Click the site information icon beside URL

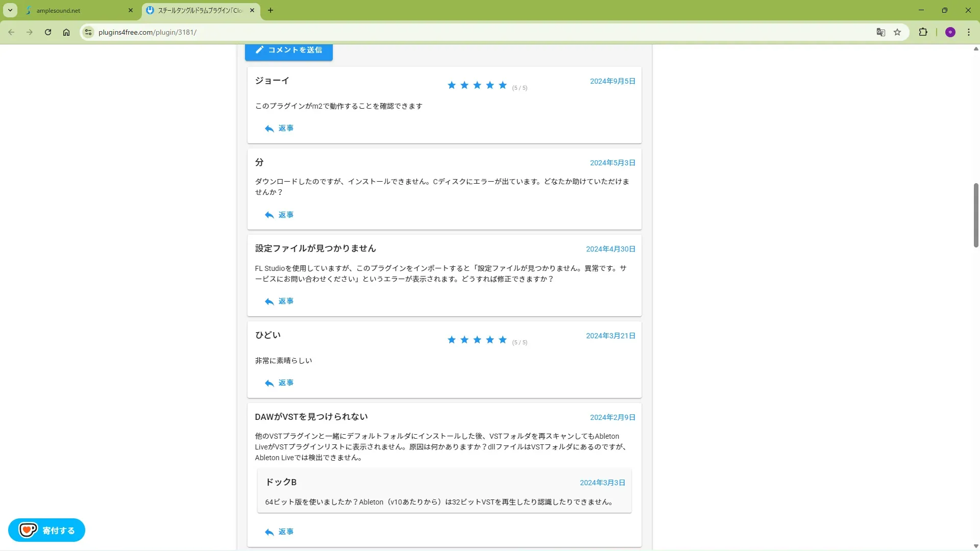(x=88, y=32)
